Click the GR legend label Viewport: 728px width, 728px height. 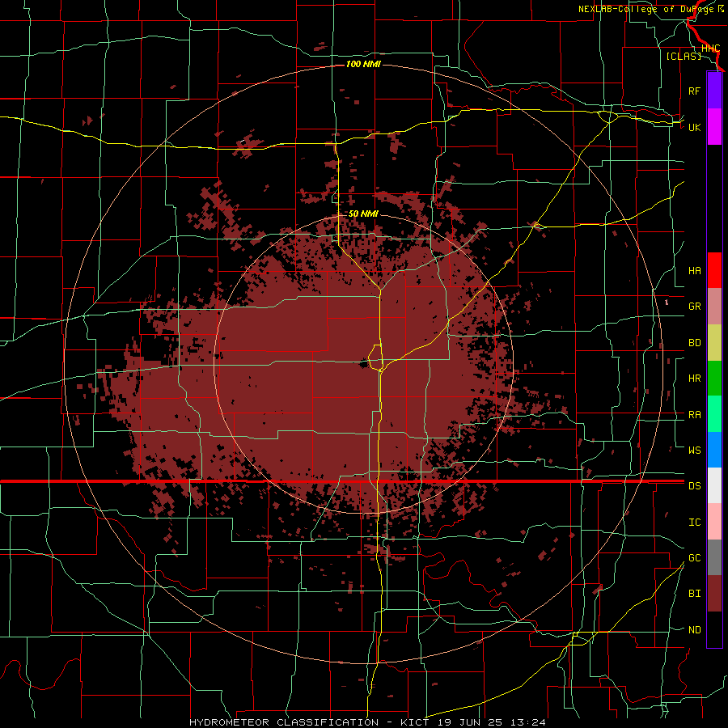694,307
